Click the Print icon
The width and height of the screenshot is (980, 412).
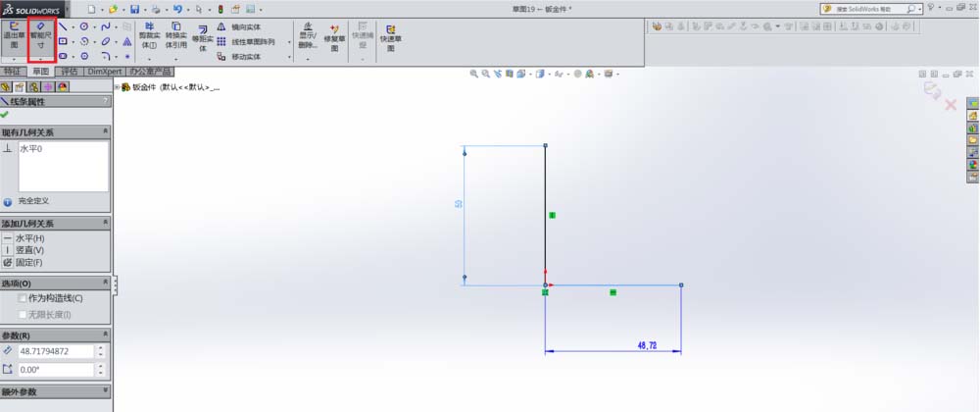(x=156, y=10)
